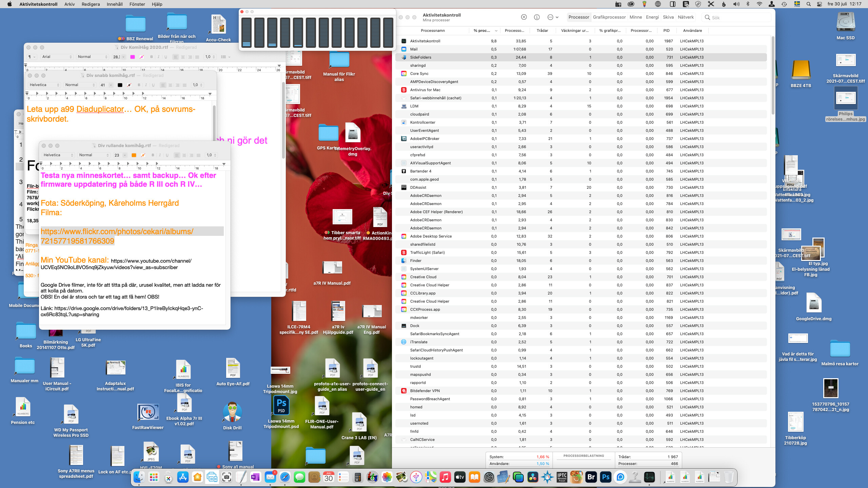This screenshot has width=868, height=488.
Task: Open Photoshop from the Dock
Action: [x=606, y=477]
